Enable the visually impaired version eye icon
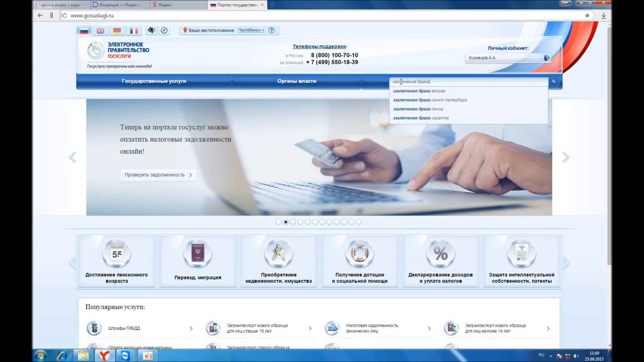Image resolution: width=644 pixels, height=362 pixels. [151, 30]
